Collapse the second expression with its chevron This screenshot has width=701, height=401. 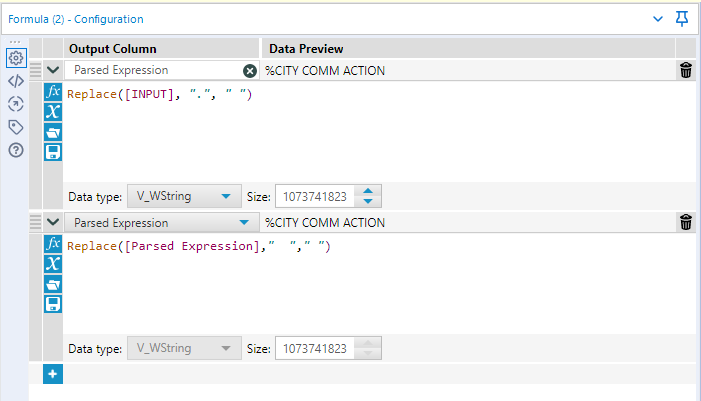click(x=53, y=222)
